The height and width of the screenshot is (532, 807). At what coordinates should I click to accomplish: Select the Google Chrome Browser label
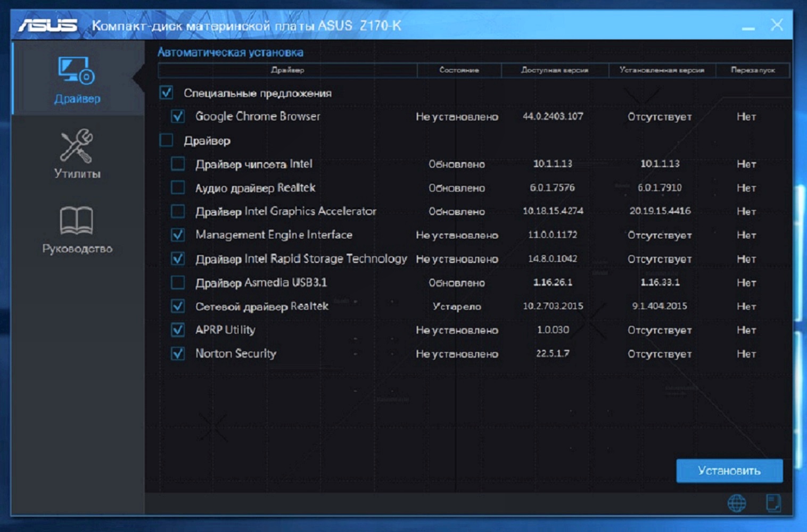258,116
